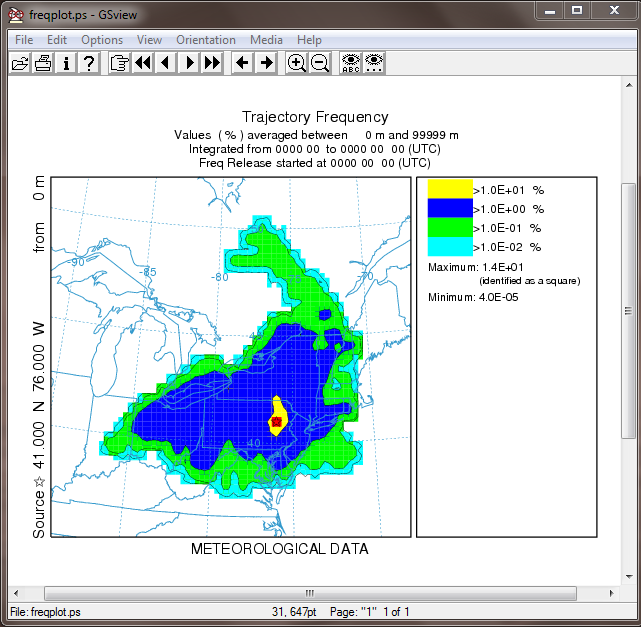Click the 'Source' vertical axis label
Screen dimensions: 641x627
(x=39, y=515)
